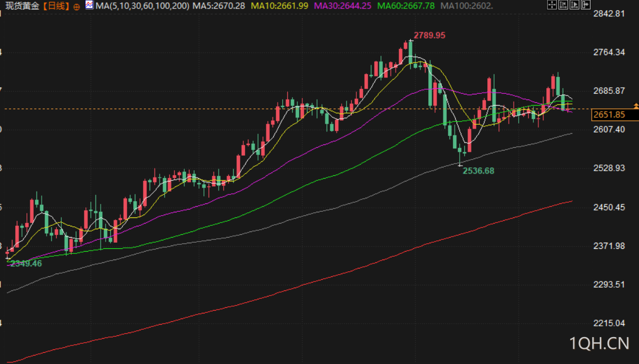639x364 pixels.
Task: Click the 2450.45 price axis label
Action: [x=609, y=208]
